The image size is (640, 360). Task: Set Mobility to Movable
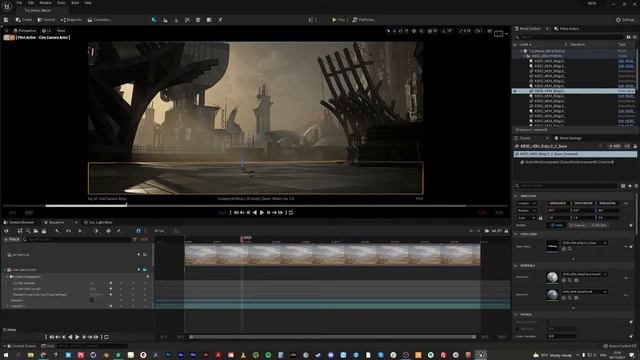click(x=600, y=225)
